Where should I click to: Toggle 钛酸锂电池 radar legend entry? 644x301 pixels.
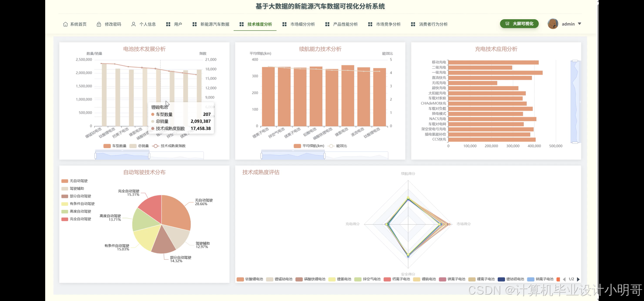(250, 279)
